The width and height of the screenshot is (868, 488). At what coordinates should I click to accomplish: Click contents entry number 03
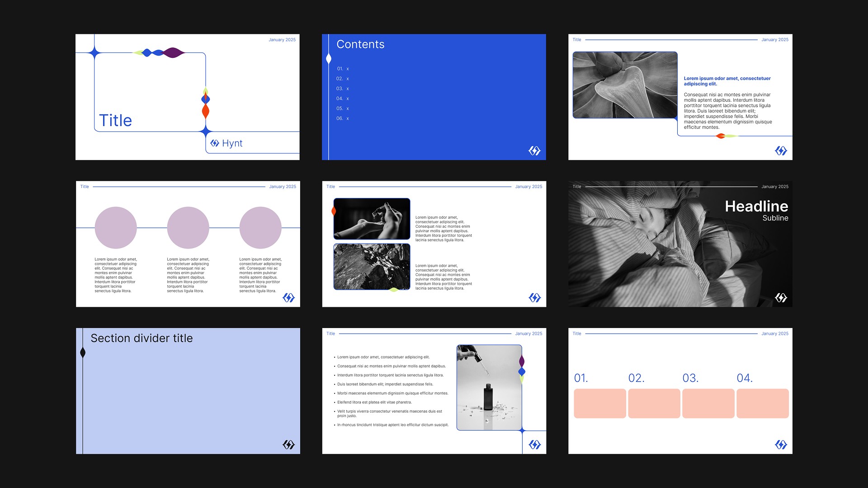342,89
